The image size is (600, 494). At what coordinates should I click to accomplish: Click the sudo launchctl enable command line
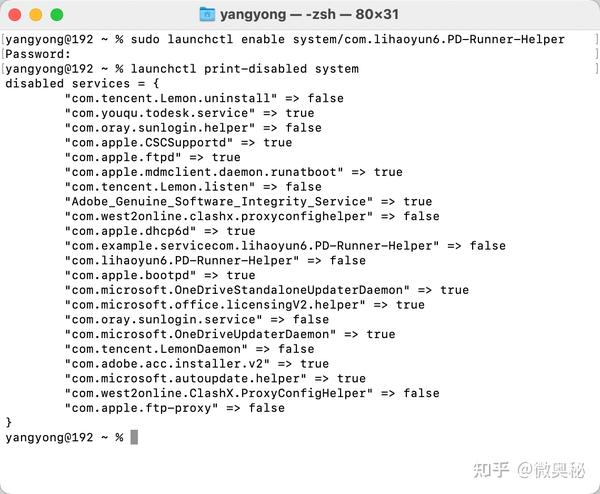[285, 39]
